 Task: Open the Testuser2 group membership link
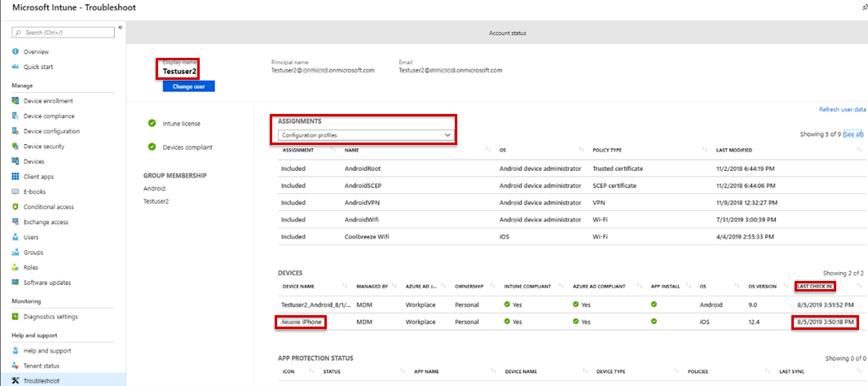click(x=156, y=201)
